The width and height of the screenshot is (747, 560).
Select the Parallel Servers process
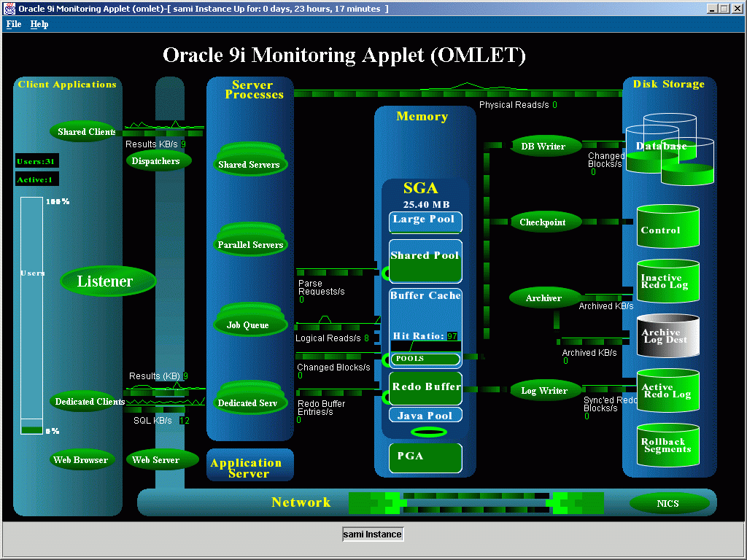(251, 240)
